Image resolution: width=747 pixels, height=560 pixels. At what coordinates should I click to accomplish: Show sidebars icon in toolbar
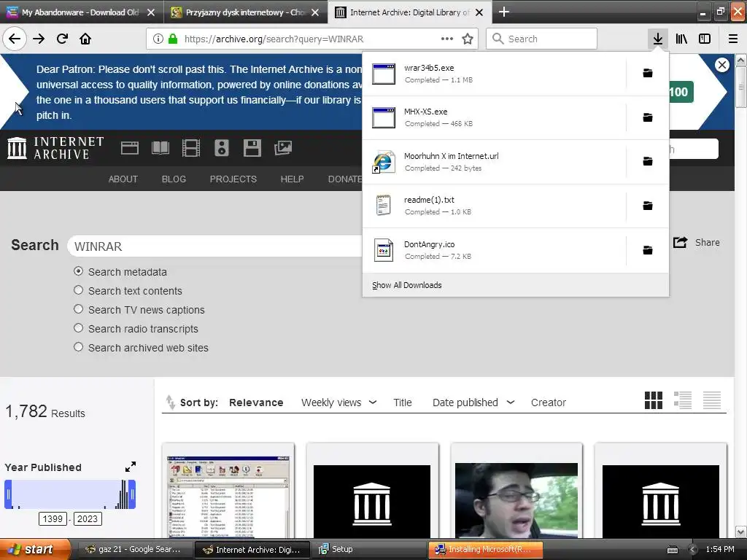tap(705, 39)
